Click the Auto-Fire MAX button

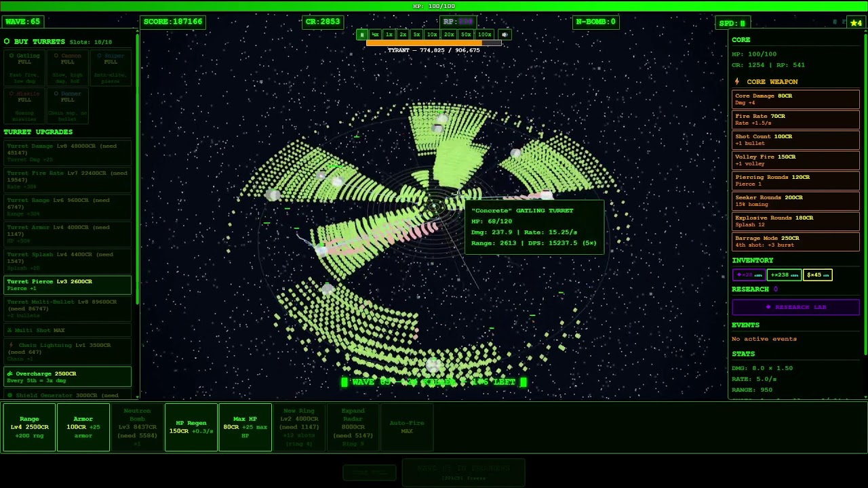click(407, 427)
